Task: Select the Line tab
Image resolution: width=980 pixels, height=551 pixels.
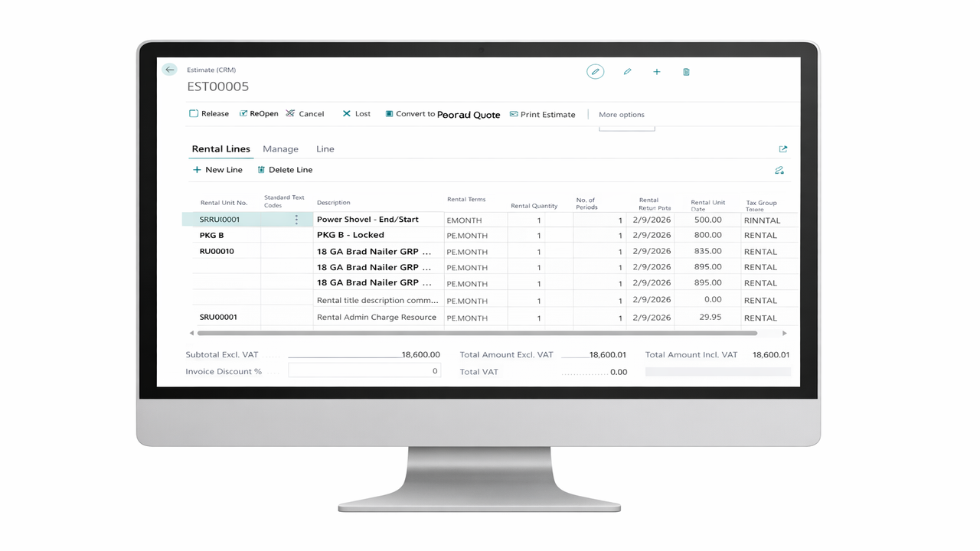Action: 325,148
